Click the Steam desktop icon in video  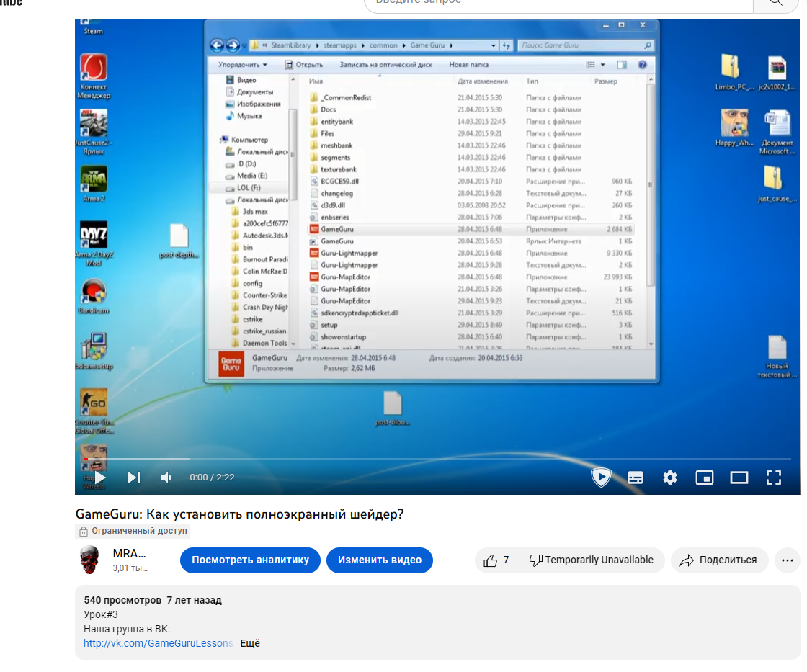tap(93, 27)
